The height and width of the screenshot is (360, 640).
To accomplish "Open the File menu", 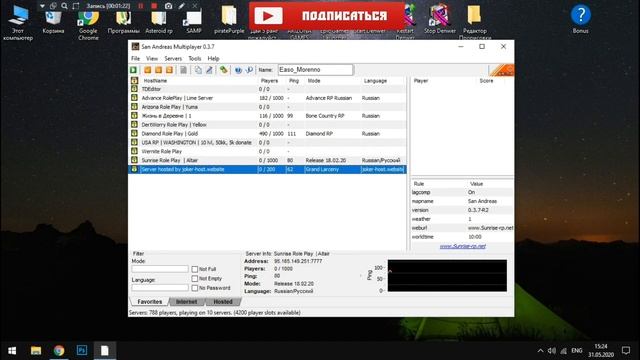I will coord(136,58).
